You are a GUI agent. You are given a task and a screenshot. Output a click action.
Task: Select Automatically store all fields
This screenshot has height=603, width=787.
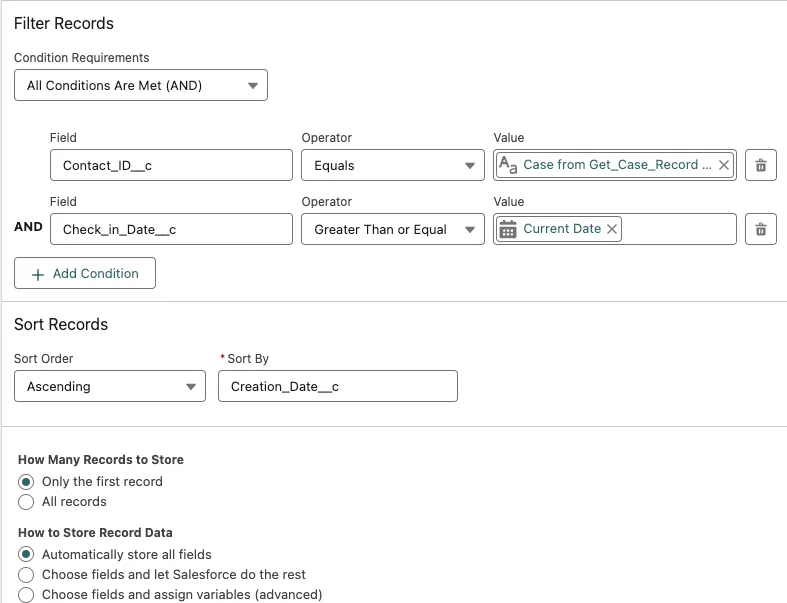27,554
